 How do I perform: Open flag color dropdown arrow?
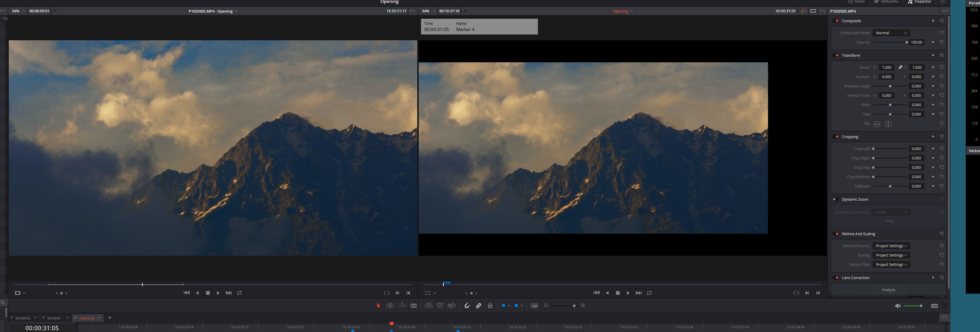coord(509,306)
